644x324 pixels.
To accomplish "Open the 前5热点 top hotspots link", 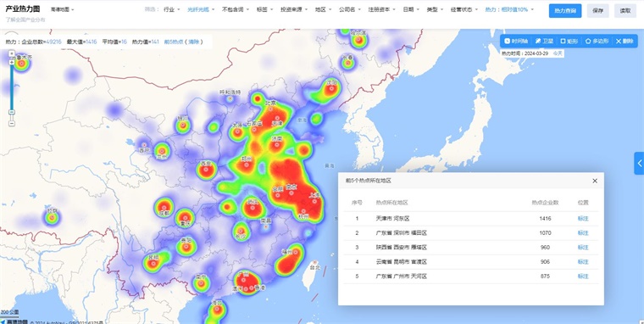I will tap(173, 42).
